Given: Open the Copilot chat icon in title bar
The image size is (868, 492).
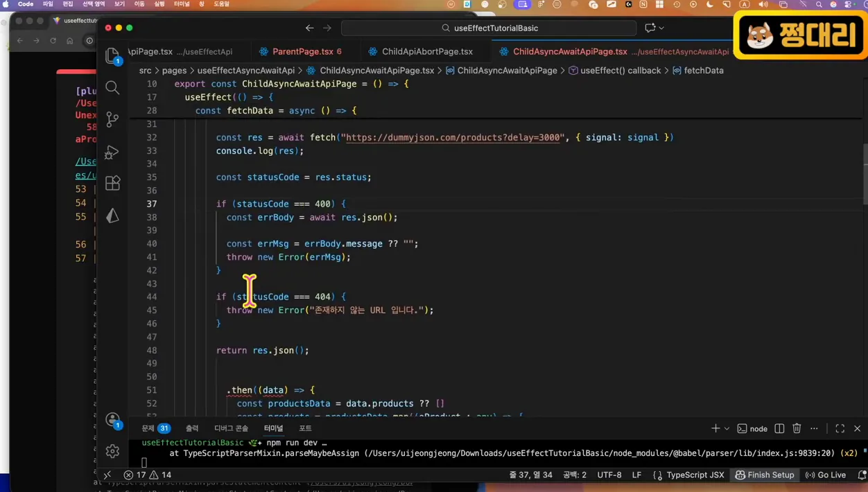Looking at the screenshot, I should 650,28.
